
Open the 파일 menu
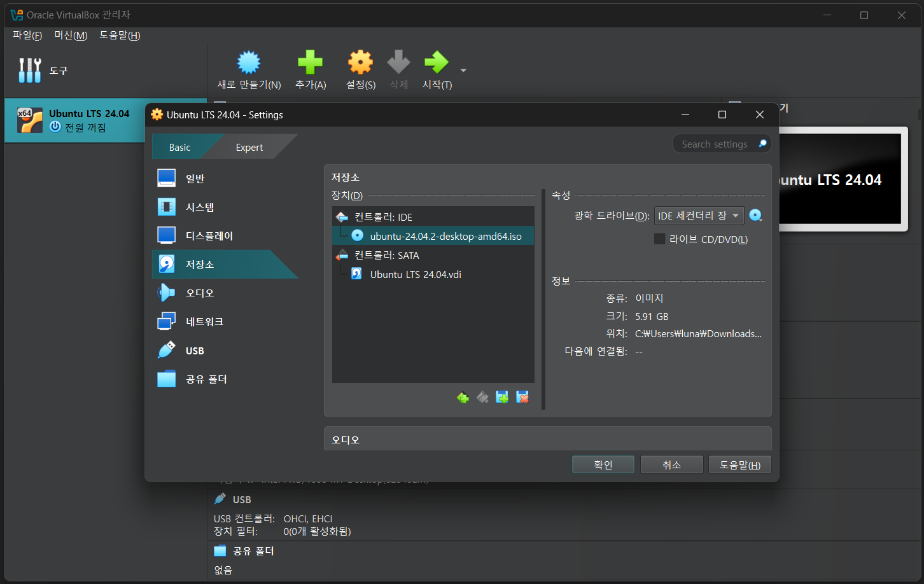(x=27, y=36)
